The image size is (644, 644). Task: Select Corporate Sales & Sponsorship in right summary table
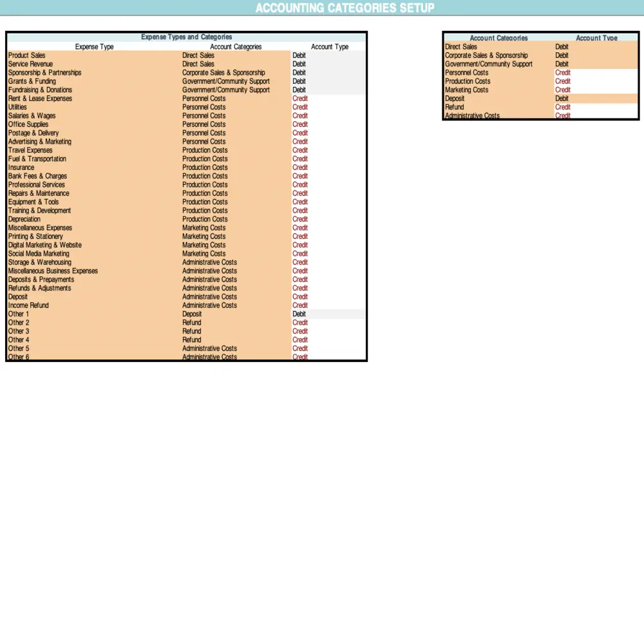[x=486, y=55]
